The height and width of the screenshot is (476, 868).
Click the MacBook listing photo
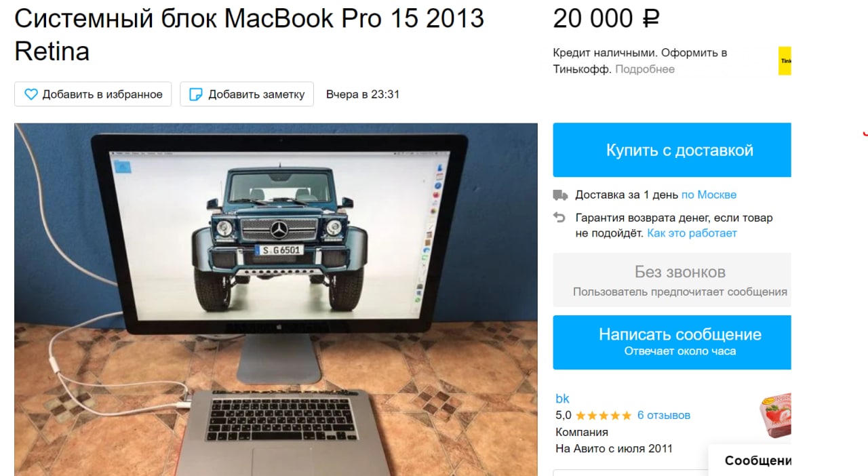click(276, 299)
